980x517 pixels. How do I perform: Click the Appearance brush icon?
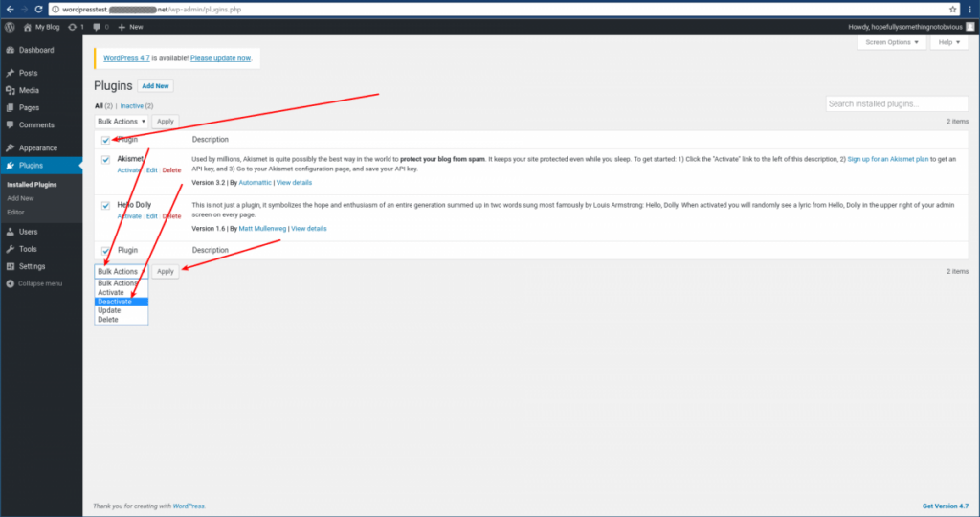[x=10, y=148]
